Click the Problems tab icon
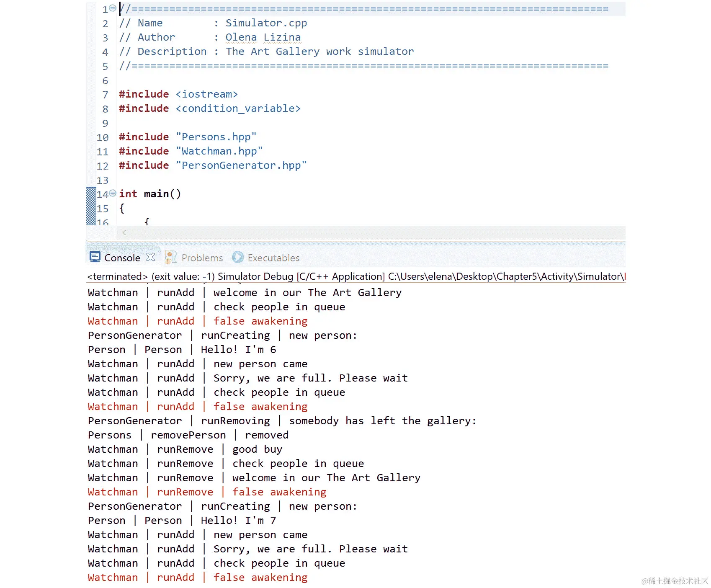This screenshot has width=711, height=588. (x=170, y=257)
